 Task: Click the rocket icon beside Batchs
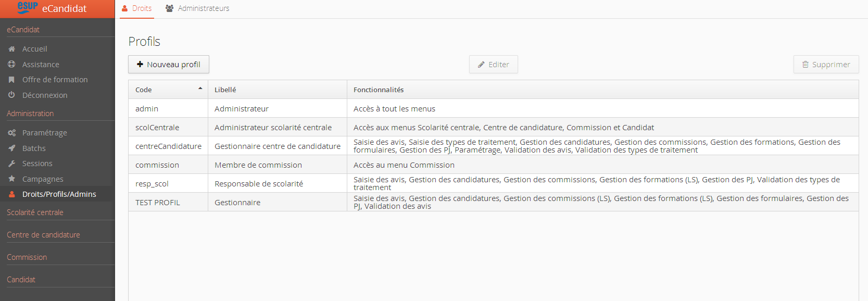pyautogui.click(x=11, y=148)
